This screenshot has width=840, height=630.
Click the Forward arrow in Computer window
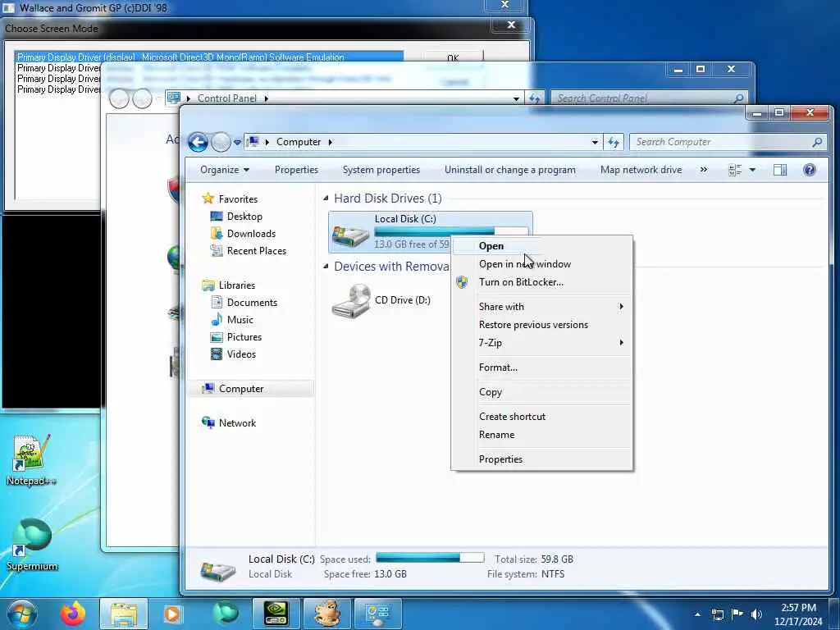221,142
